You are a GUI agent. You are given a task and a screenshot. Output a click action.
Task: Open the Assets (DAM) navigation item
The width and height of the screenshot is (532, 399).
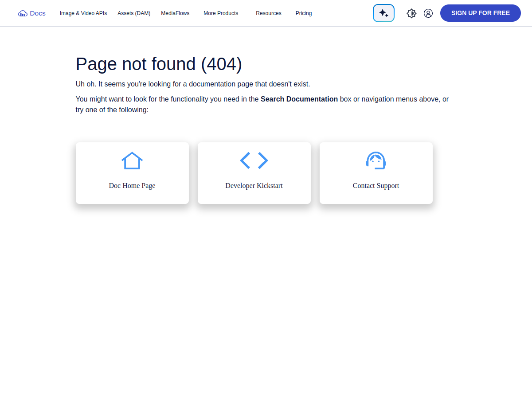pyautogui.click(x=134, y=13)
